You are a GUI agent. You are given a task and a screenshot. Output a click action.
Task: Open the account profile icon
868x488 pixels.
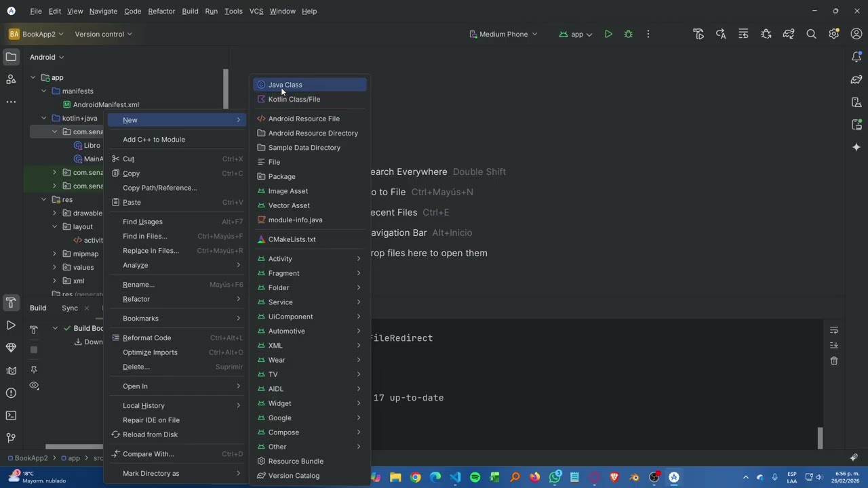(856, 34)
